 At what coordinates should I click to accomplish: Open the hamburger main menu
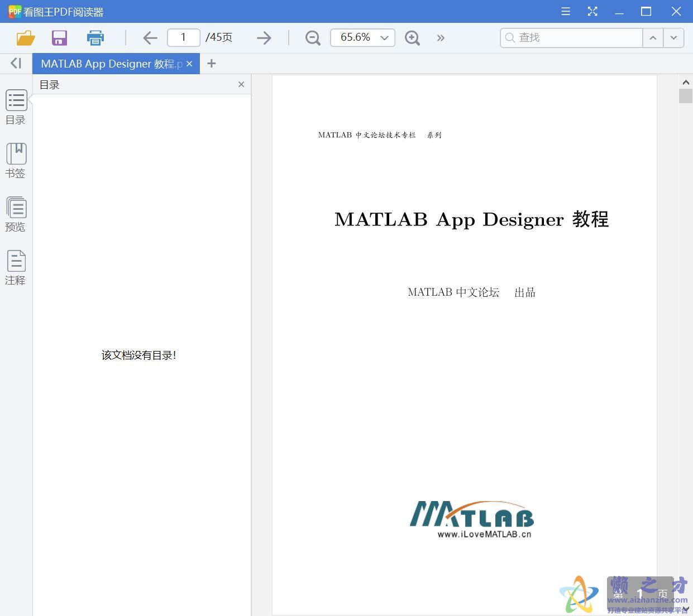[x=566, y=11]
